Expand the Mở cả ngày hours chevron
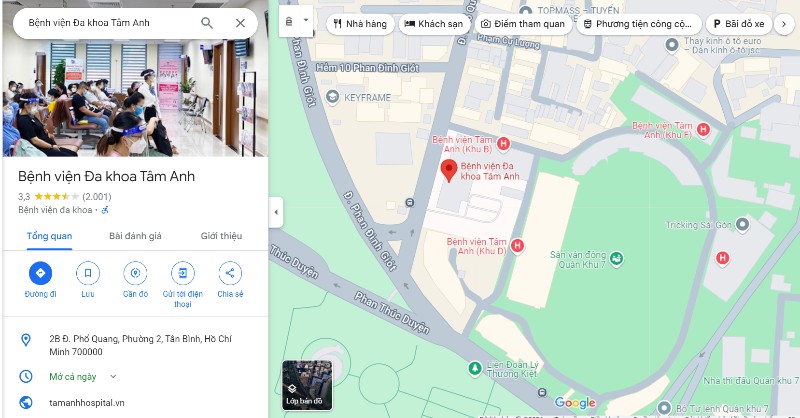 coord(113,377)
